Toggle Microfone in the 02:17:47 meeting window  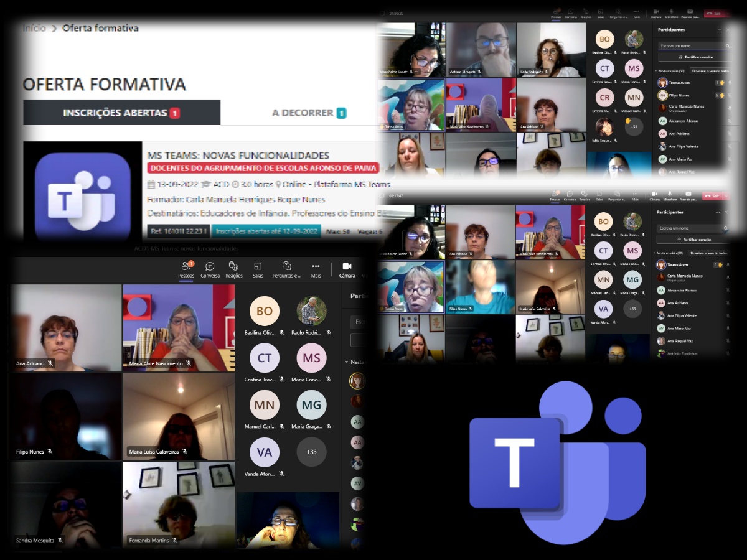(670, 197)
